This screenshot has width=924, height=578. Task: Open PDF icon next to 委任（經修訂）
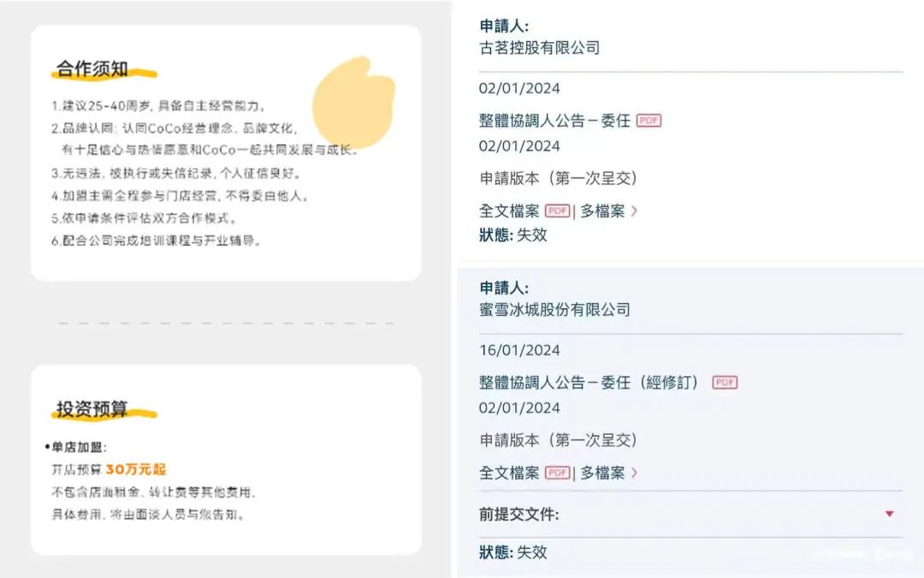coord(725,383)
